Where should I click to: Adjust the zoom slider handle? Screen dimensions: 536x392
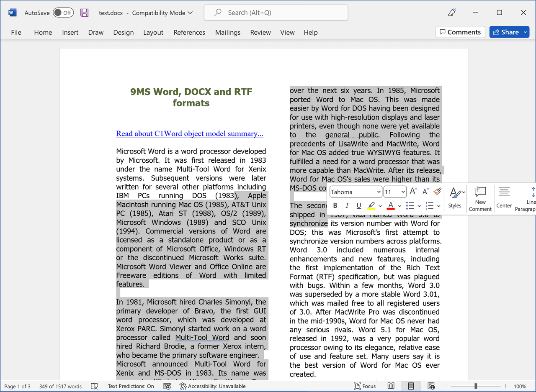(476, 386)
